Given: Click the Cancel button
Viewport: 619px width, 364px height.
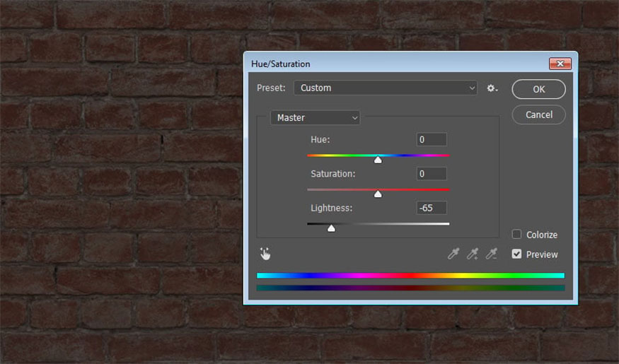Looking at the screenshot, I should click(x=538, y=115).
